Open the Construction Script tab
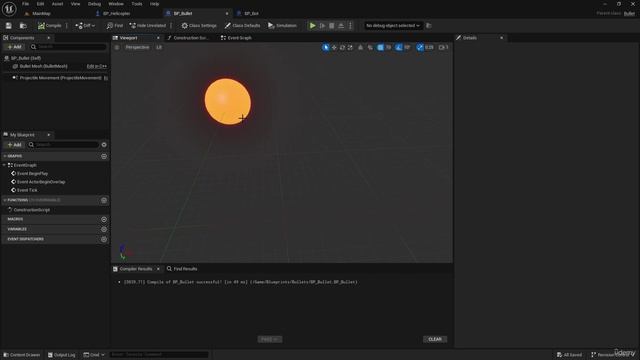Image resolution: width=640 pixels, height=360 pixels. point(188,38)
